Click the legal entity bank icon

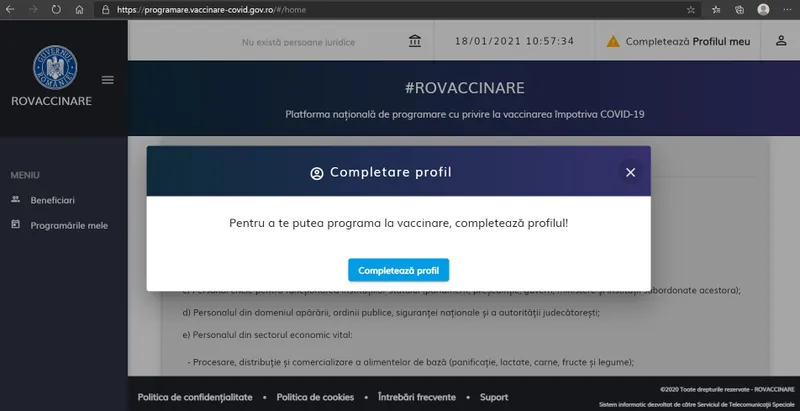click(x=415, y=42)
